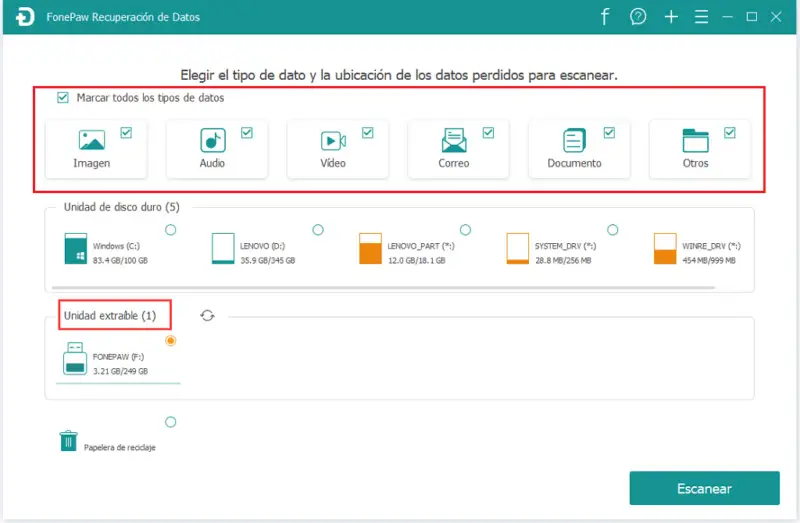Uncheck the Otros checkbox
Viewport: 800px width, 523px height.
coord(730,133)
